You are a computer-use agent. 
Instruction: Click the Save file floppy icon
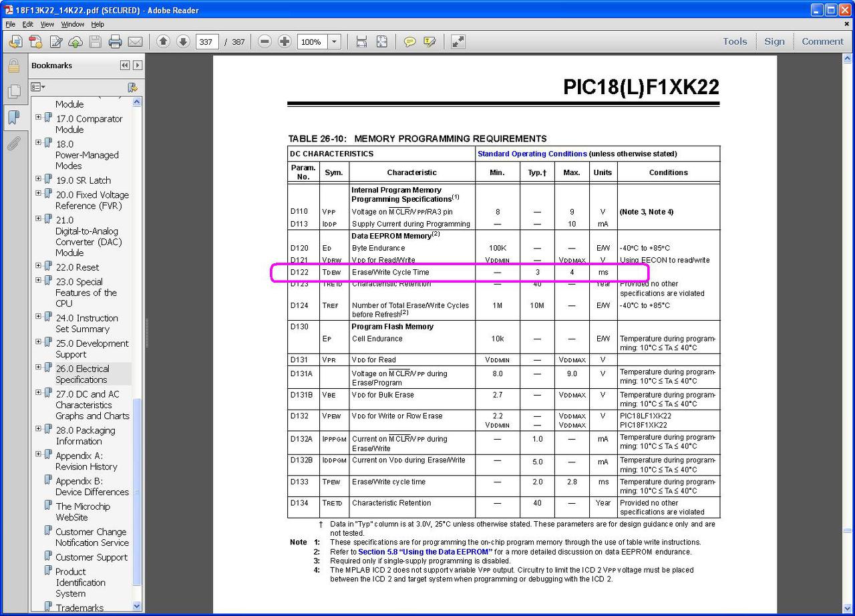click(96, 42)
